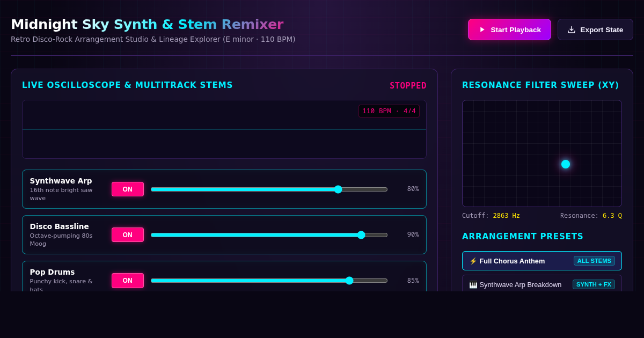
Task: Click the play icon in Start Playback
Action: (482, 30)
